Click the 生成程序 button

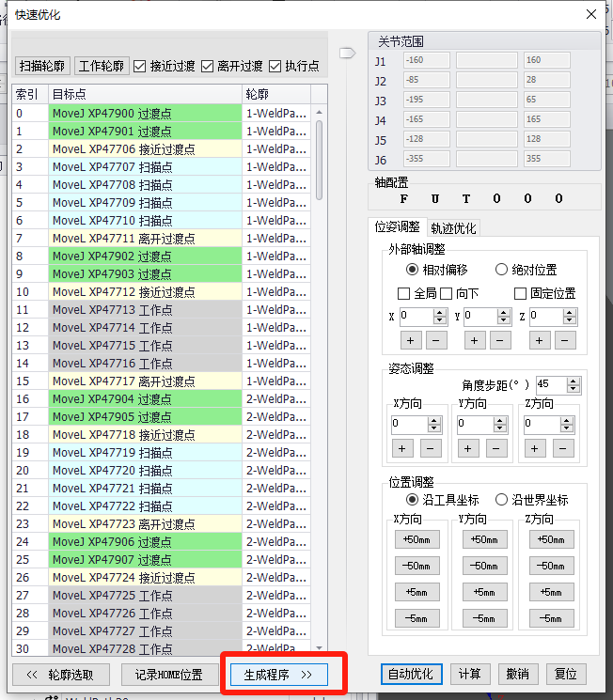click(278, 675)
